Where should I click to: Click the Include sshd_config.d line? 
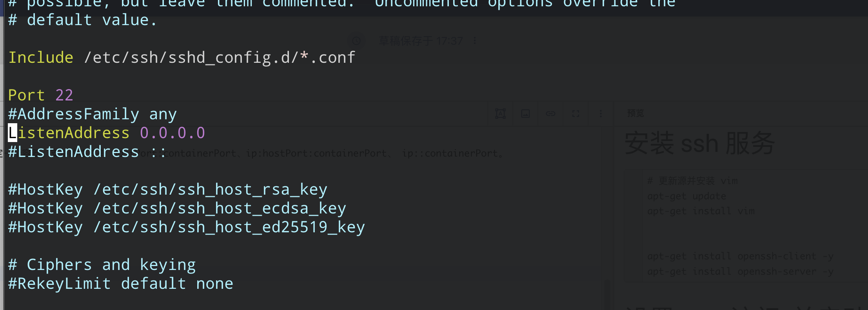tap(182, 57)
